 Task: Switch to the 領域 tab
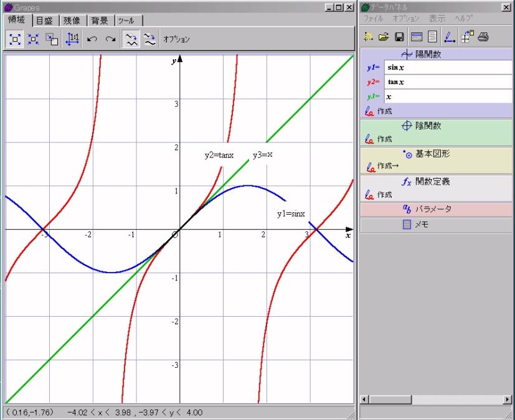point(17,20)
